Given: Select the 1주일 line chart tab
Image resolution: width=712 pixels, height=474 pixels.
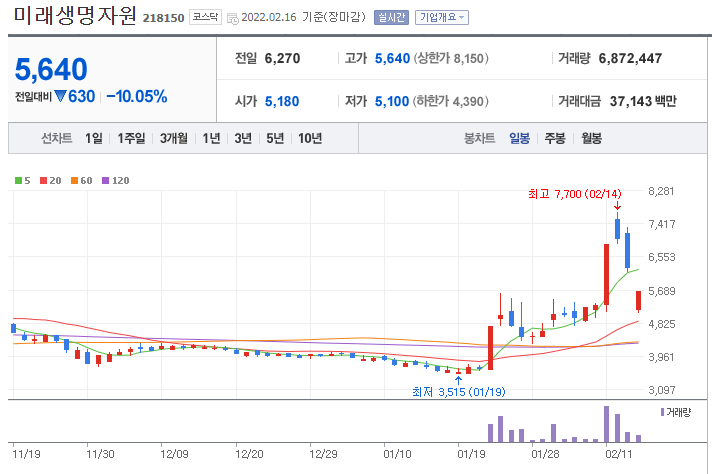Looking at the screenshot, I should click(131, 138).
